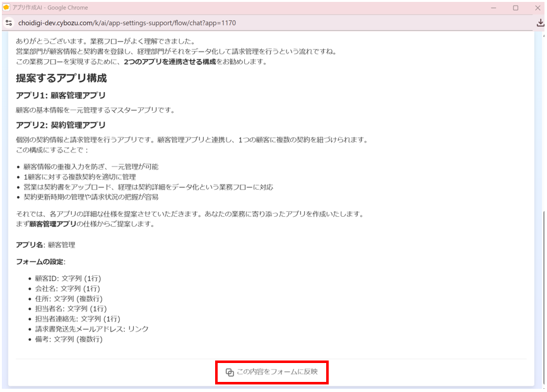Click the 備考: 文字列 (複数行) list item
Viewport: 547px width, 392px height.
point(69,339)
